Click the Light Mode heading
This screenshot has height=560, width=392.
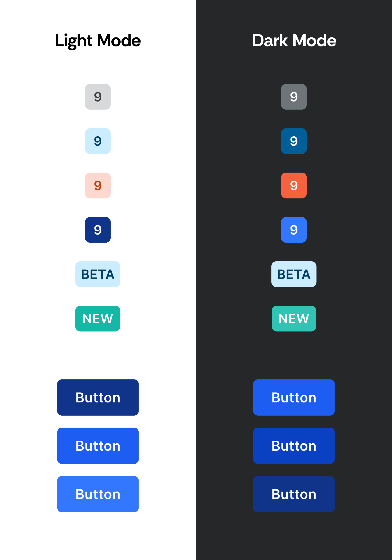tap(98, 41)
